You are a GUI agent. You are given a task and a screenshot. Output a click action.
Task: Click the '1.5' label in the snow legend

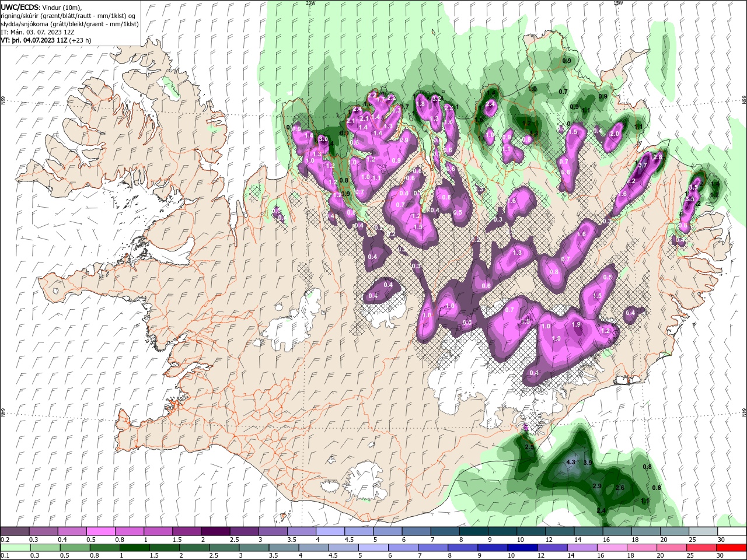click(176, 540)
